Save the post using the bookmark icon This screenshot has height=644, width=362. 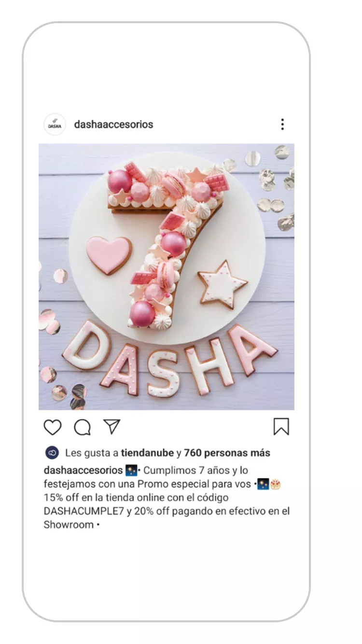click(x=281, y=427)
